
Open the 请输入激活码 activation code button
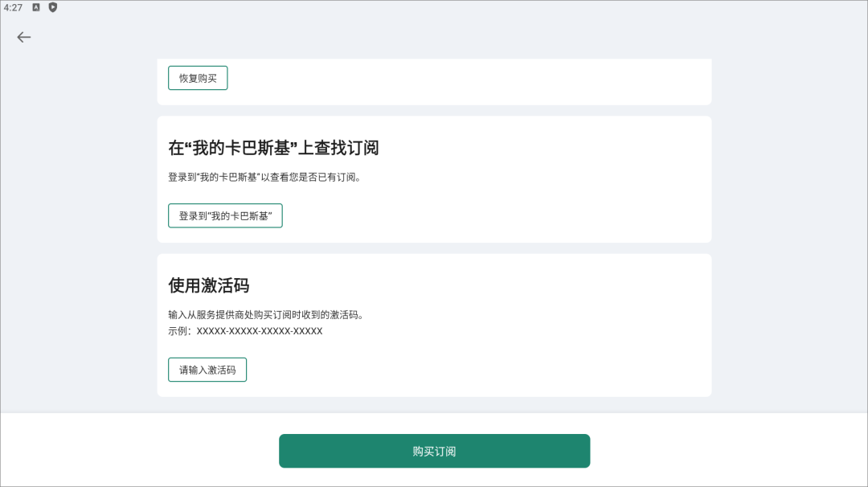(207, 370)
